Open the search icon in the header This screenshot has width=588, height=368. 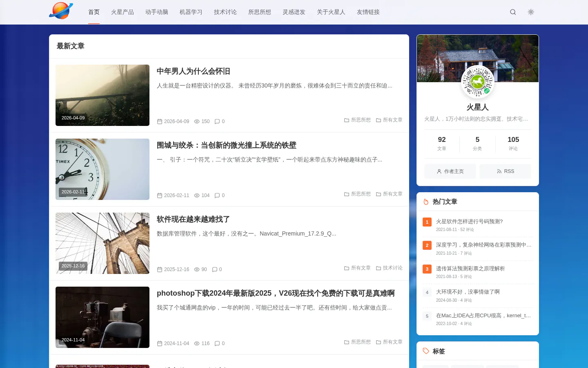click(x=513, y=12)
